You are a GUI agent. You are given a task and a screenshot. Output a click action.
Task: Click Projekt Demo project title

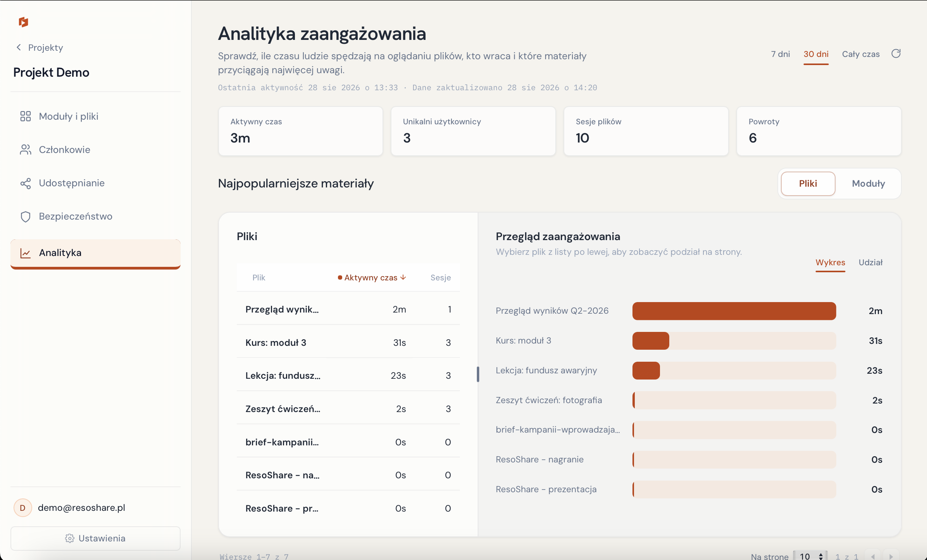point(51,72)
